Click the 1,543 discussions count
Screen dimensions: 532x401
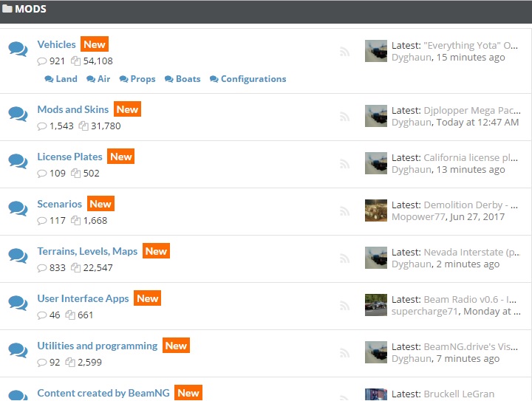click(61, 126)
